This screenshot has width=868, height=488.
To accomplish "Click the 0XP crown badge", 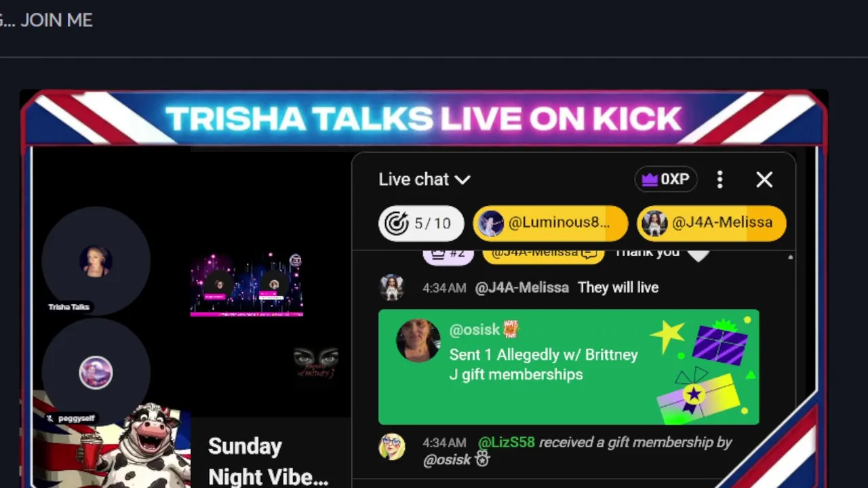I will click(666, 180).
